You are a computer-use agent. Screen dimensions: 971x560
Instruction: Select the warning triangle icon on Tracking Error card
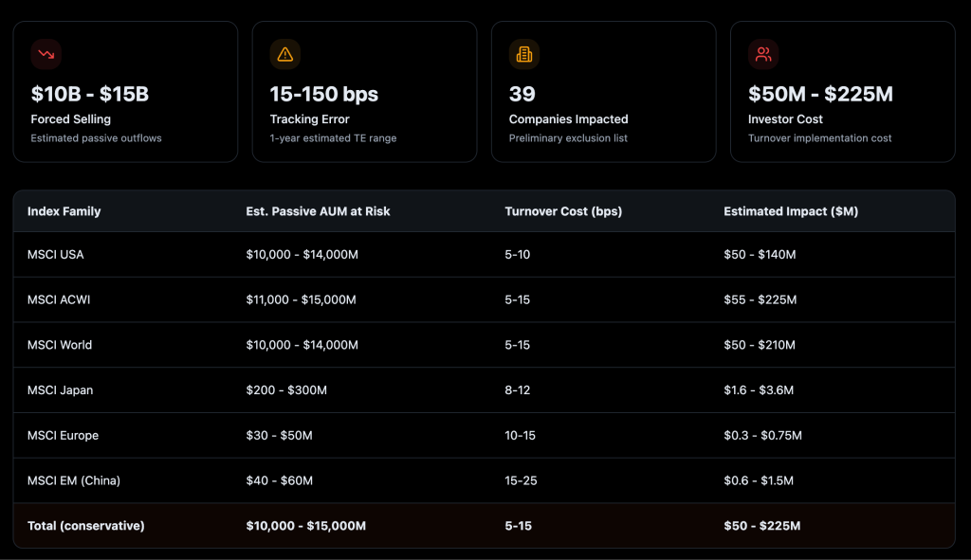click(x=285, y=54)
